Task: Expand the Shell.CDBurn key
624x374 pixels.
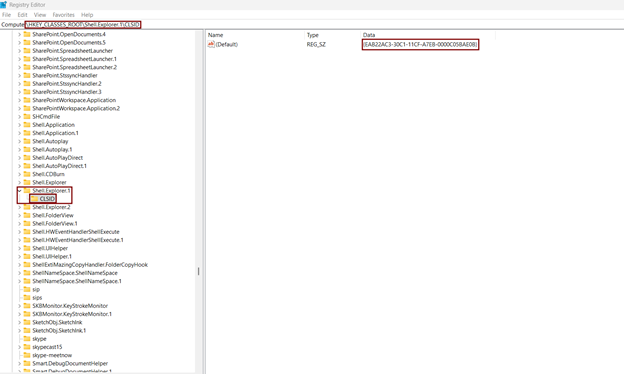Action: click(20, 174)
